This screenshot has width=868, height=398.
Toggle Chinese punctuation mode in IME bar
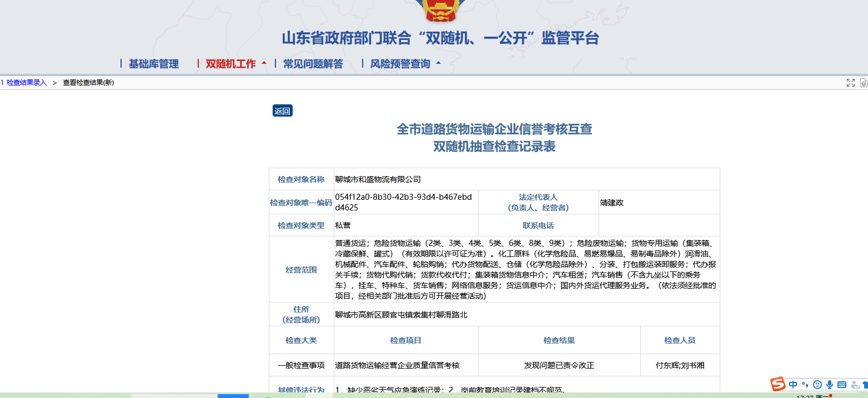tap(805, 385)
